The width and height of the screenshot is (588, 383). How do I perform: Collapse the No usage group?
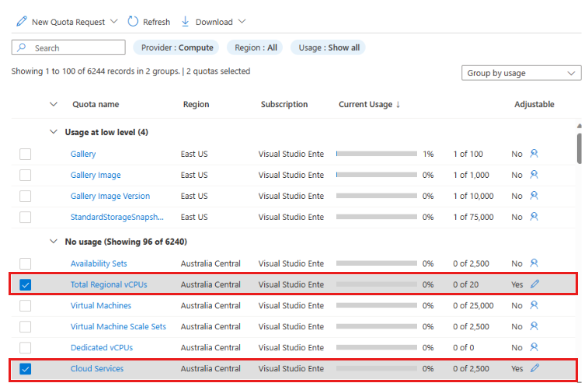[x=54, y=242]
